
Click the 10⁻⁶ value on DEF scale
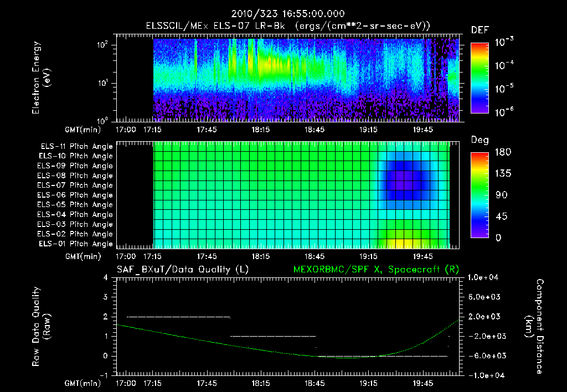504,112
